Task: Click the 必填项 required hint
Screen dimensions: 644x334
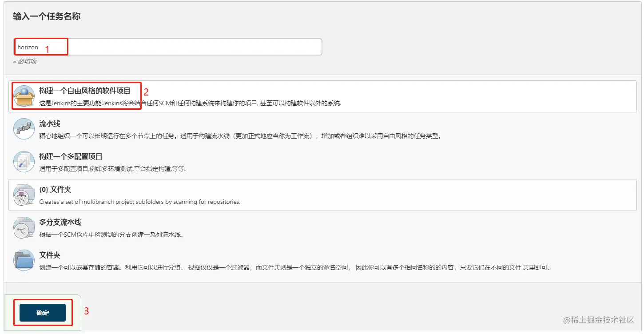Action: coord(25,61)
